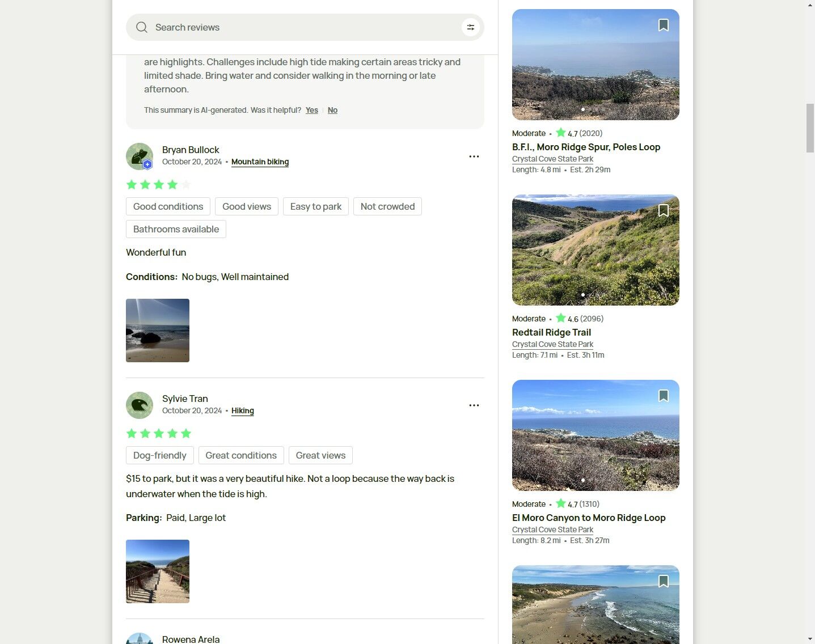Viewport: 815px width, 644px height.
Task: Click the star icon next to 4.7 (2020)
Action: click(x=561, y=133)
